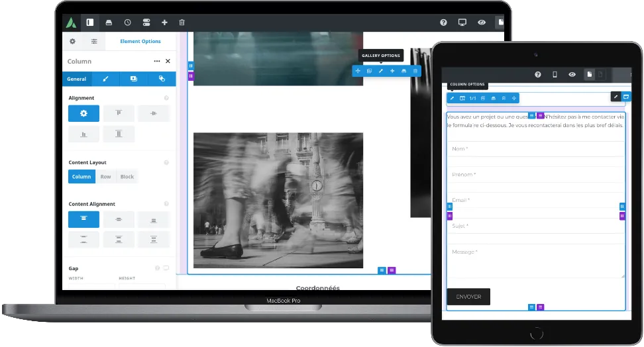Click the tablet column toolbar move icon
644x347 pixels.
pos(513,98)
